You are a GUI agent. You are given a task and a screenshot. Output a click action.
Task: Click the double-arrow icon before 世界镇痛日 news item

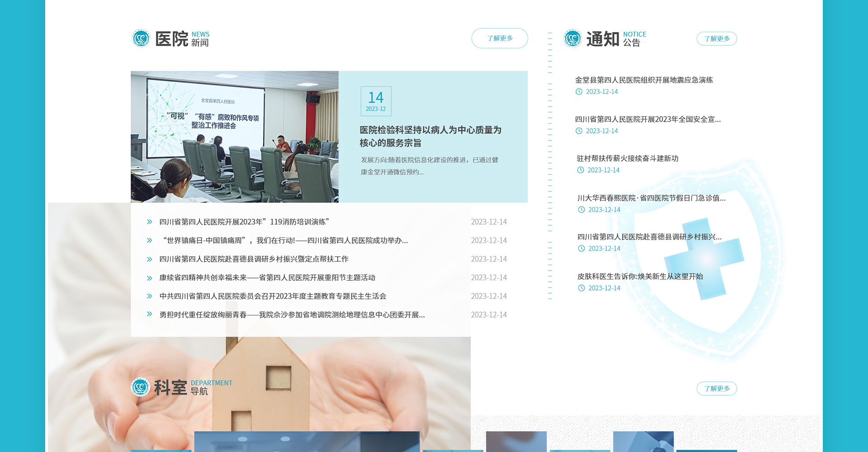pos(149,240)
